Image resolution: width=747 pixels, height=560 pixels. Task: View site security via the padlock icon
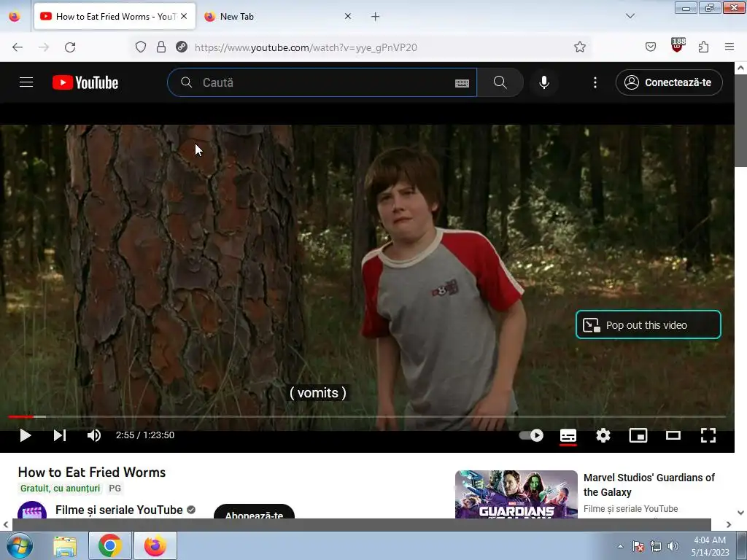[x=161, y=47]
